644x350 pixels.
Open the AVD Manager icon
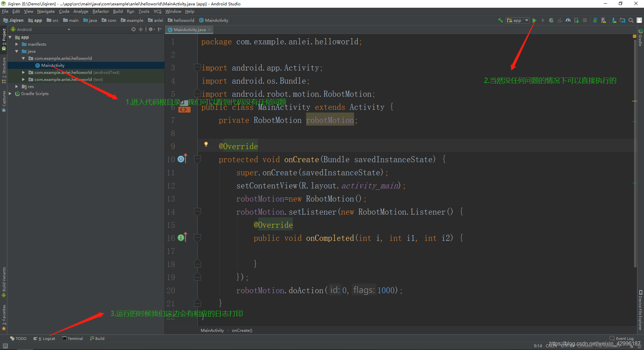pos(604,20)
